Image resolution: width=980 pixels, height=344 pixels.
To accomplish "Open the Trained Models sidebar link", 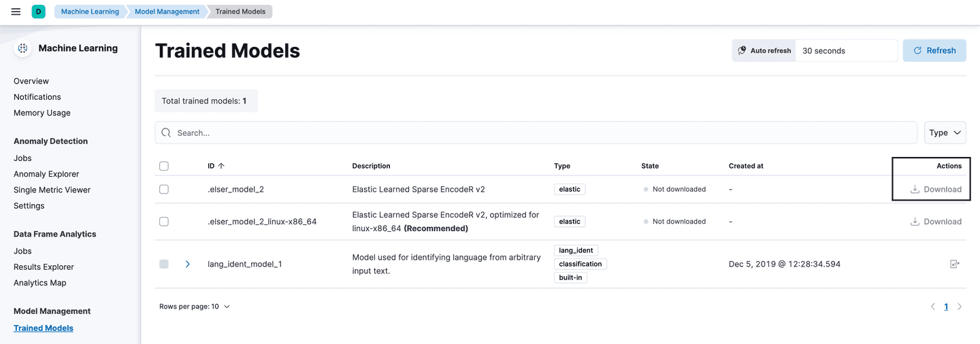I will tap(44, 328).
